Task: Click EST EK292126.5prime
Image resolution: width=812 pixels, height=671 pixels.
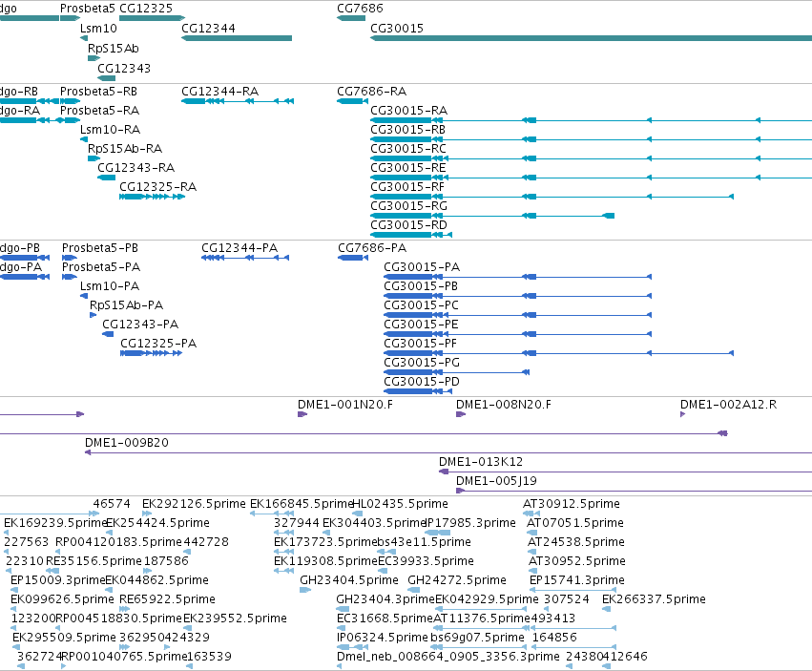Action: pos(147,514)
